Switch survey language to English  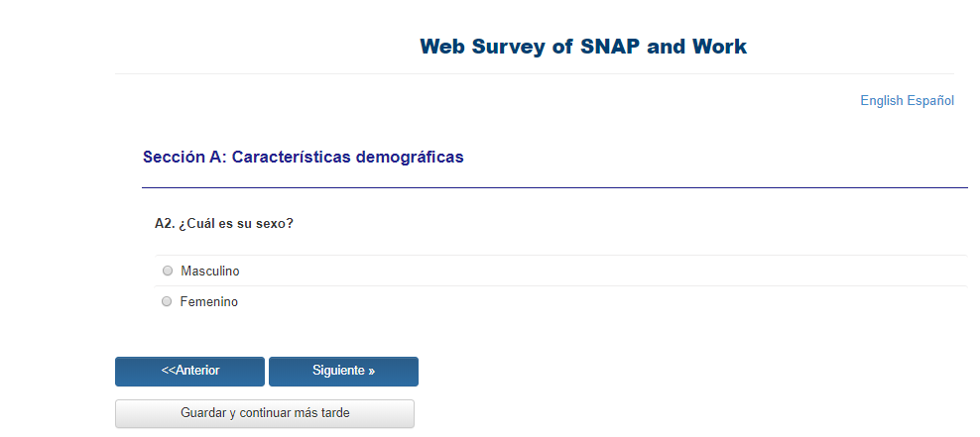click(x=881, y=100)
